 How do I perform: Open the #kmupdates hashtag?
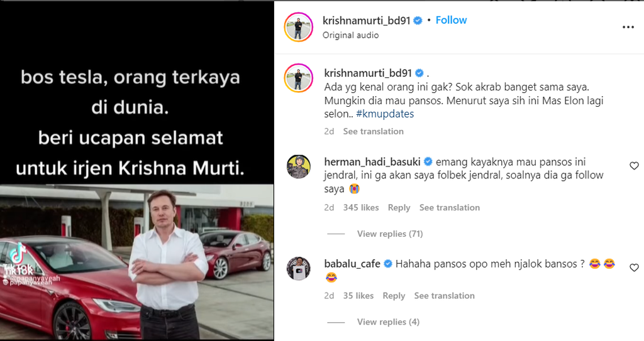click(x=386, y=114)
